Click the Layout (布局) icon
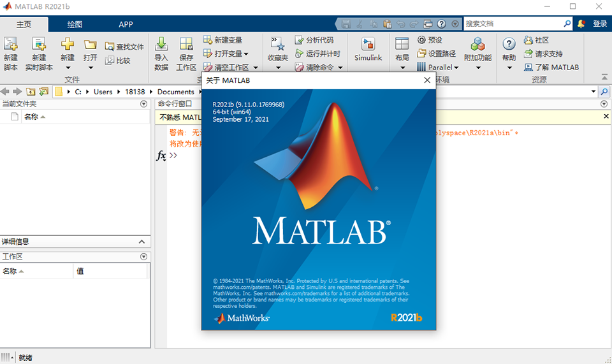This screenshot has height=364, width=612. point(402,44)
